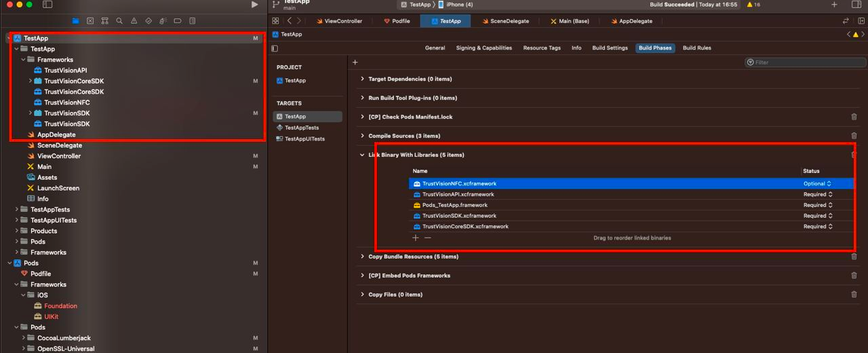This screenshot has width=868, height=353.
Task: Delete the Copy Files phase
Action: 854,295
